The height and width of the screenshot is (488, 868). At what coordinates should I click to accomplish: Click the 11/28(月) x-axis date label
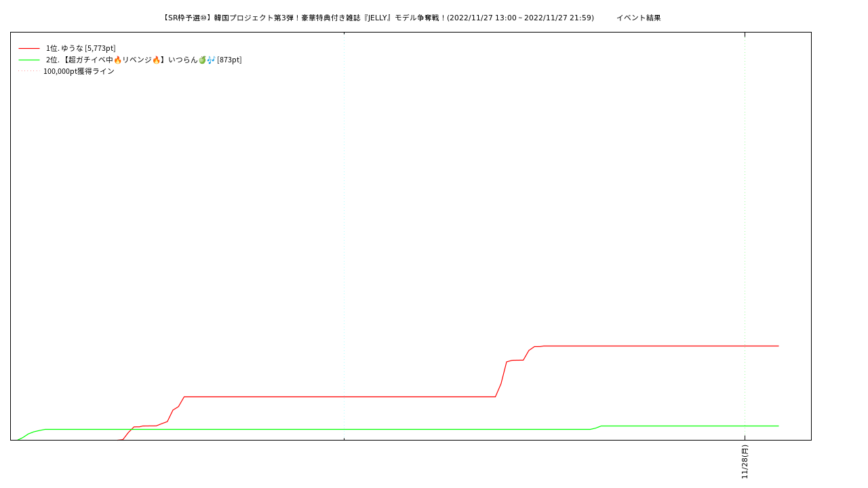(x=745, y=462)
